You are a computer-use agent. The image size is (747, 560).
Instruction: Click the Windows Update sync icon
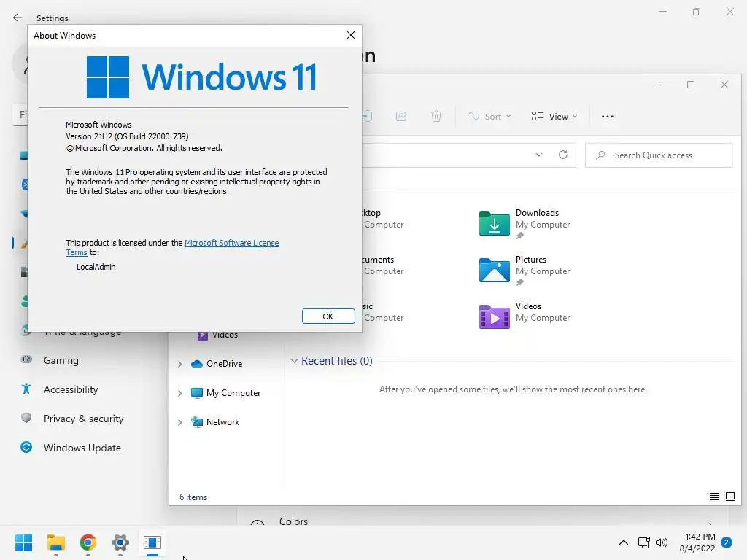click(x=26, y=447)
